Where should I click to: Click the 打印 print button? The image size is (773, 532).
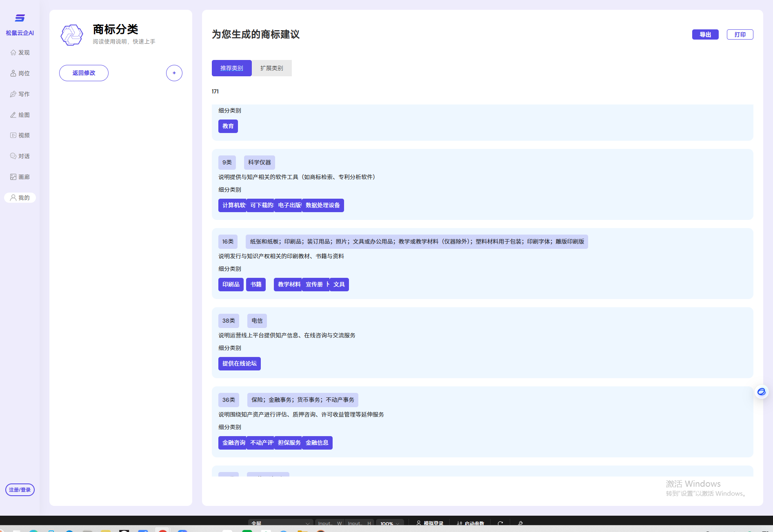point(740,35)
